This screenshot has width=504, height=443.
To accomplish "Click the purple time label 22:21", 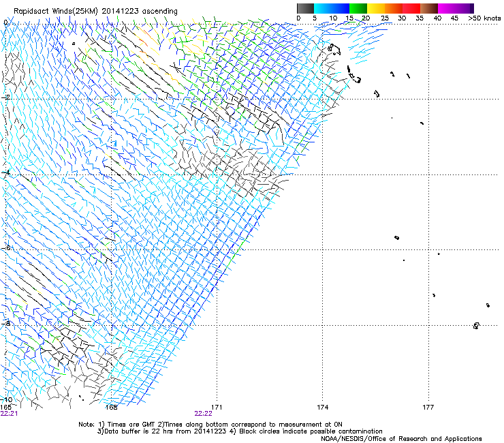I will (9, 414).
